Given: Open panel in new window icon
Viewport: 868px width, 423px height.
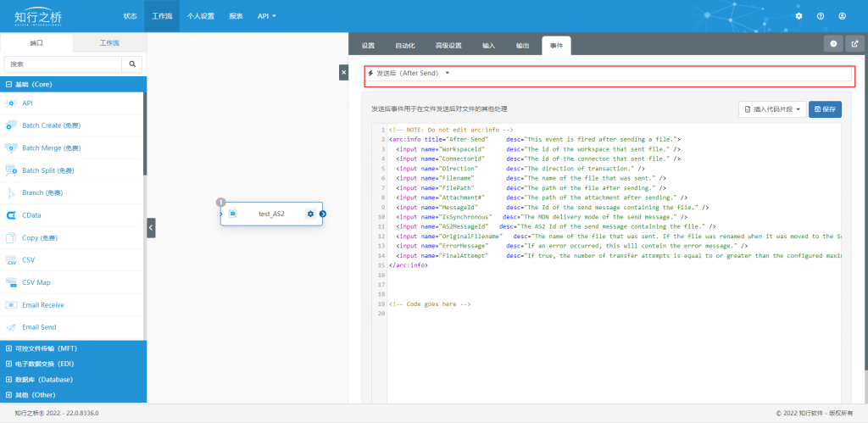Looking at the screenshot, I should click(x=854, y=44).
